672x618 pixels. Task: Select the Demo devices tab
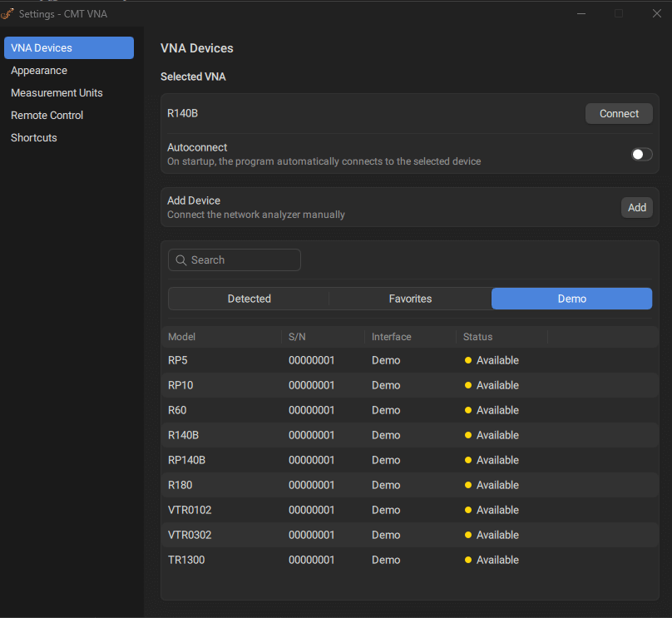(571, 299)
